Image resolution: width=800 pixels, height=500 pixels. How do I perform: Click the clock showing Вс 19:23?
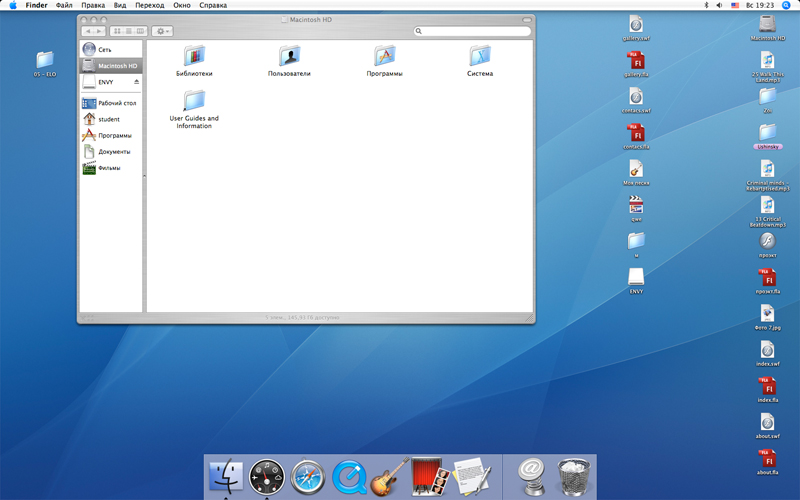click(760, 5)
